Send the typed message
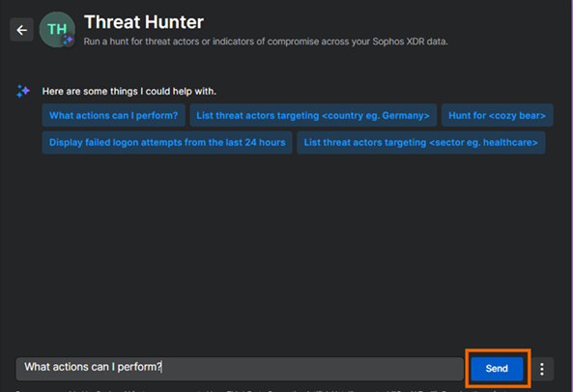This screenshot has width=573, height=392. pos(497,369)
